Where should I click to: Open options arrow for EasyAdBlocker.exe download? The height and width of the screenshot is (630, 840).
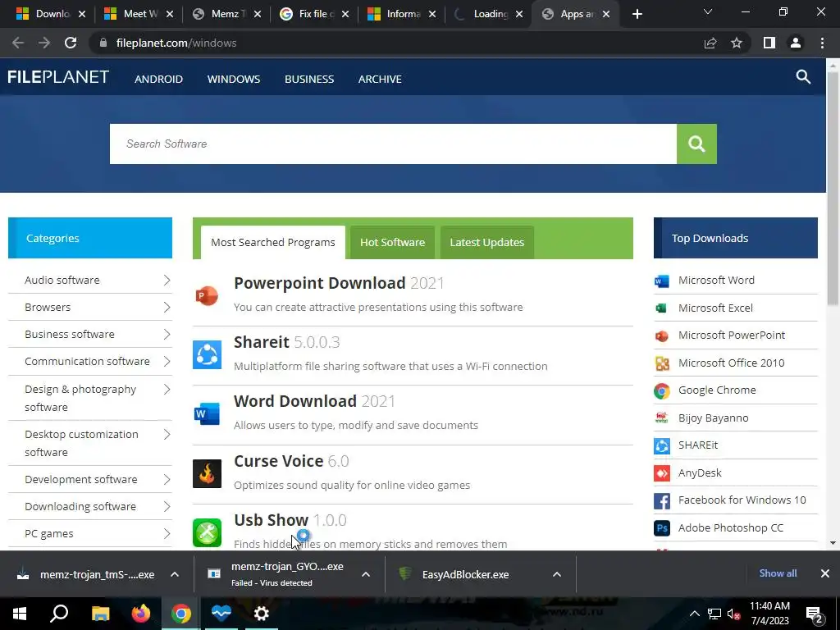tap(557, 574)
